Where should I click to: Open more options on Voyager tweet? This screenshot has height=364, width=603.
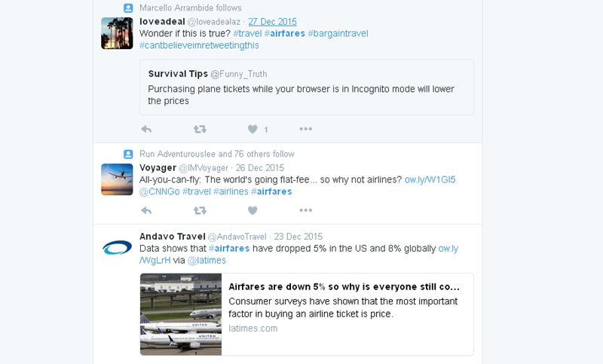[306, 210]
